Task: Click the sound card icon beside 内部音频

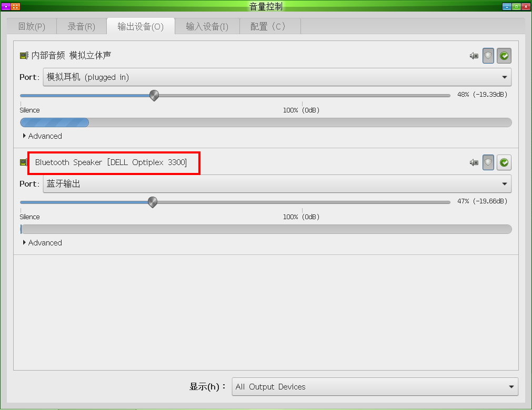Action: (x=24, y=56)
